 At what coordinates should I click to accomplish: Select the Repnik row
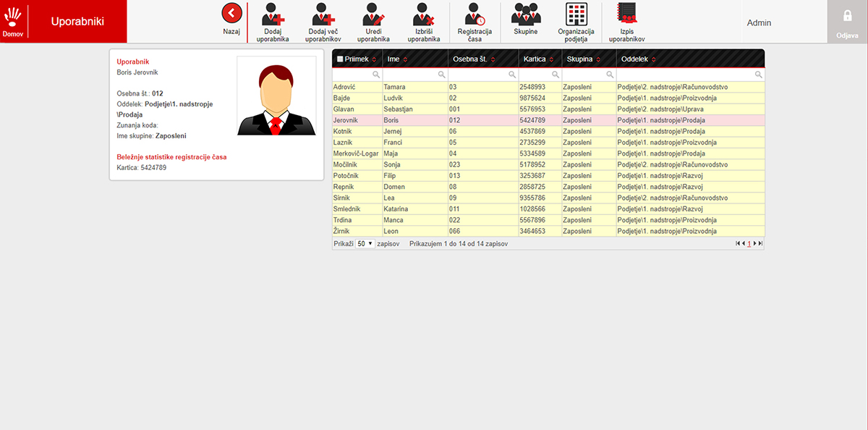coord(548,187)
